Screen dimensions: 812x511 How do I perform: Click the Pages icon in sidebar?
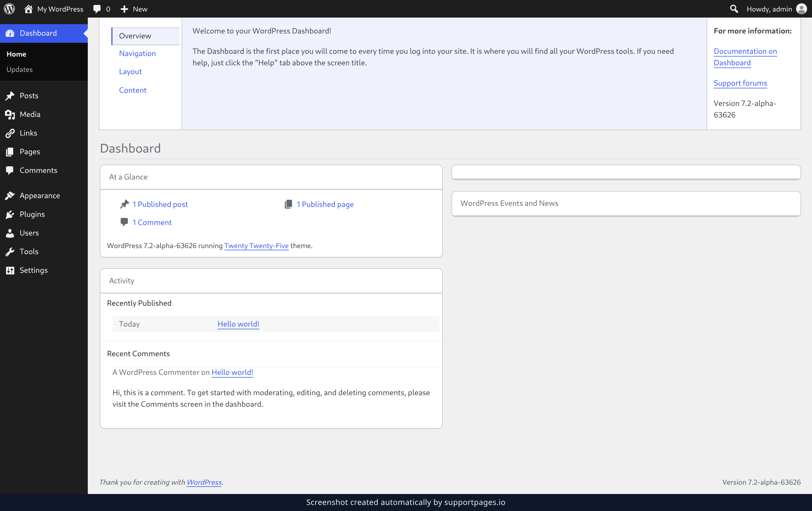point(10,152)
